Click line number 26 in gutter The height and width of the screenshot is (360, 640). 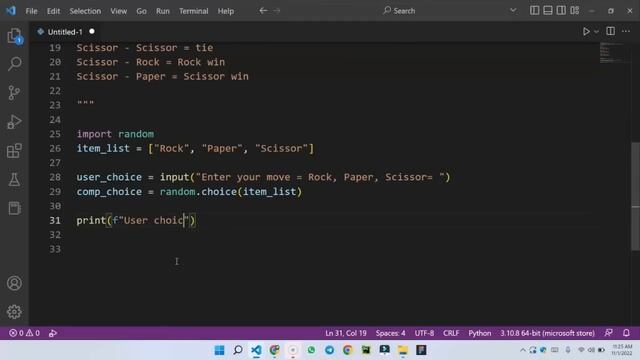coord(55,149)
